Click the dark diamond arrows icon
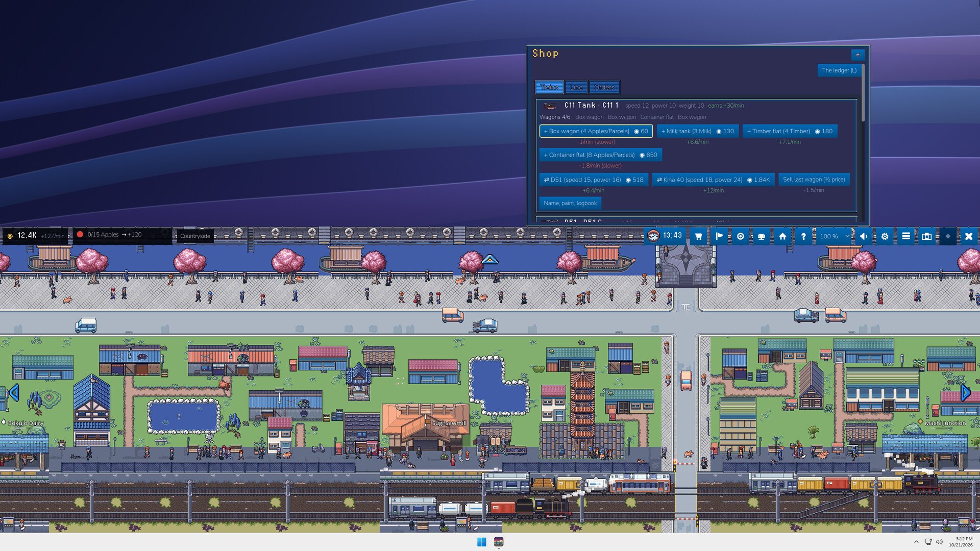Viewport: 980px width, 551px height. [948, 236]
